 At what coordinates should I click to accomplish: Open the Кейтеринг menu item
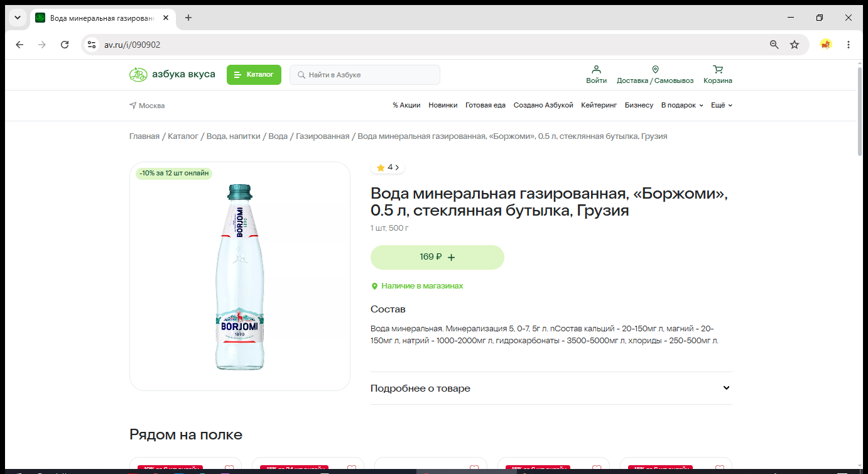click(599, 106)
